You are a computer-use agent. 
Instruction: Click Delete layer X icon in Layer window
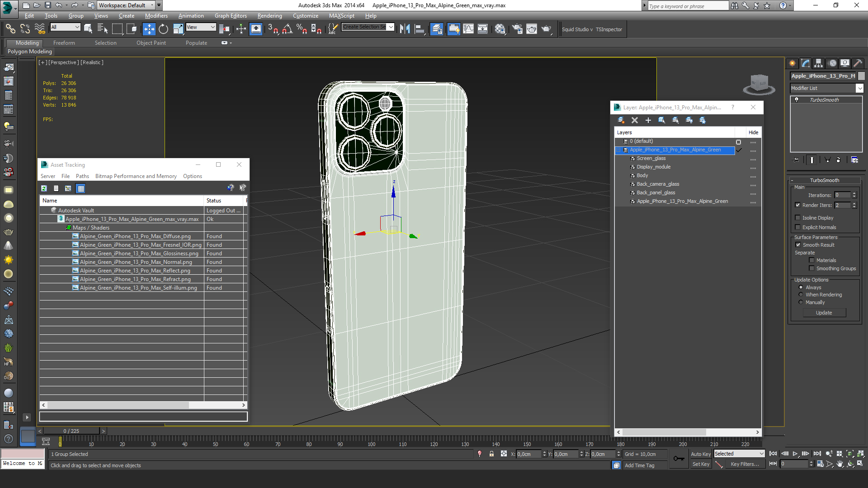pos(635,120)
